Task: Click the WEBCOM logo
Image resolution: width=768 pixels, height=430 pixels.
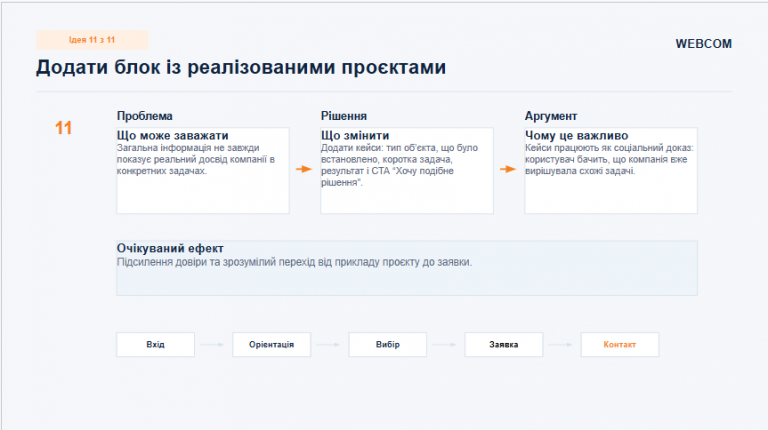Action: (x=703, y=44)
